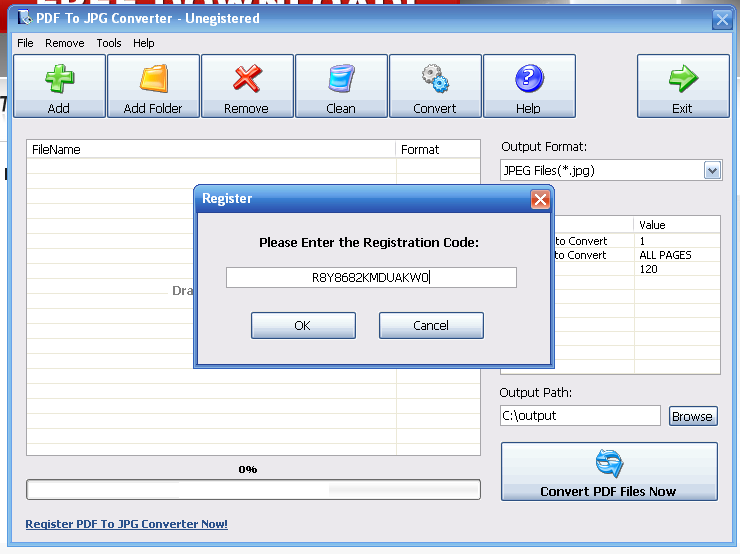This screenshot has width=740, height=554.
Task: Click the registration code input field
Action: [x=371, y=277]
